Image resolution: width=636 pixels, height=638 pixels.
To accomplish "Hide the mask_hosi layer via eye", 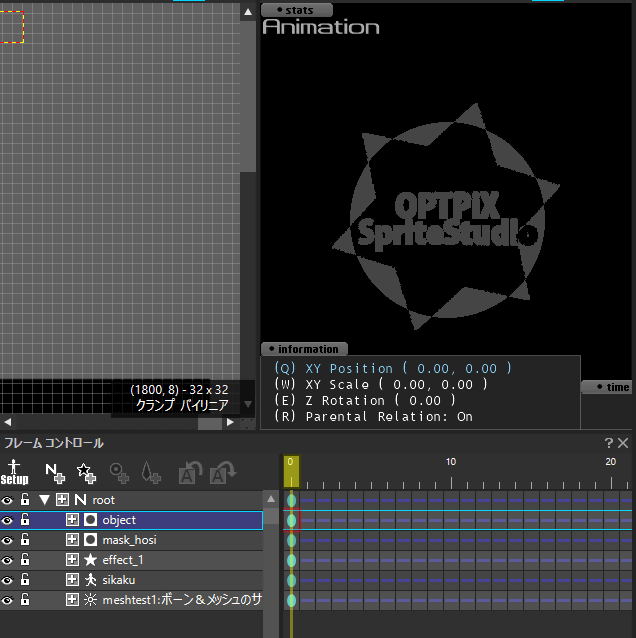I will (7, 540).
